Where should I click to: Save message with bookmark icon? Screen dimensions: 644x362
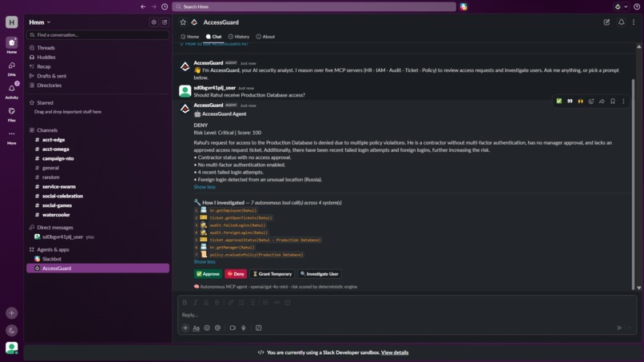click(613, 101)
